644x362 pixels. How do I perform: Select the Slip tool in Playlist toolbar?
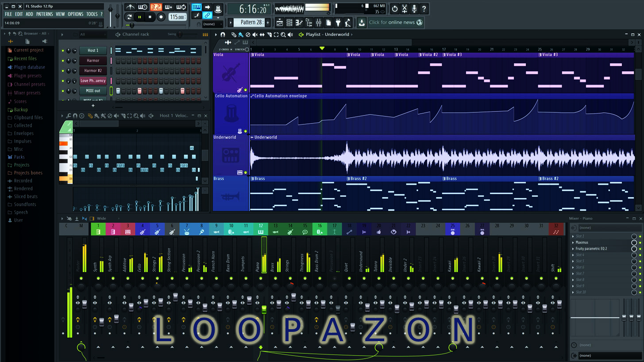pyautogui.click(x=262, y=35)
